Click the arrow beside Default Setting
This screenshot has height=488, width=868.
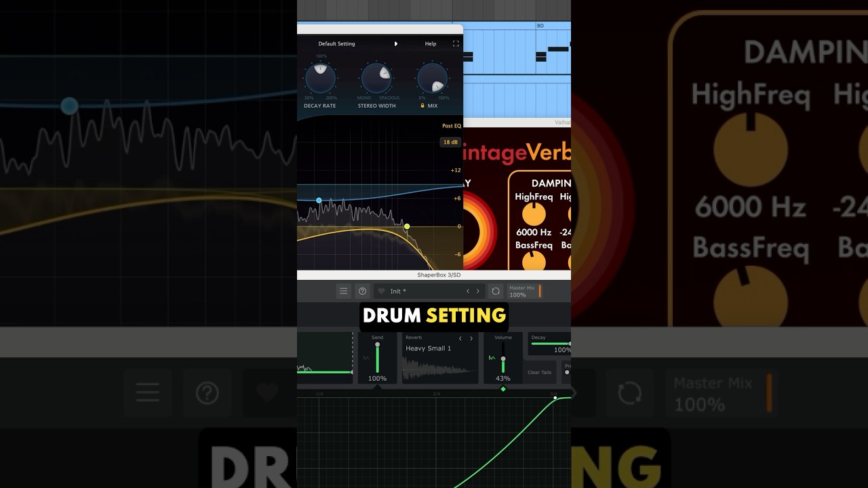pos(396,43)
